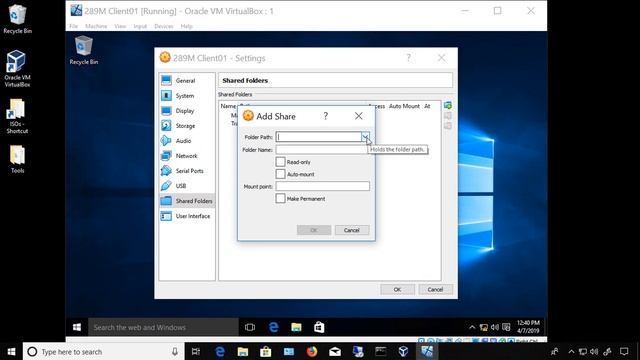Enable the Make Permanent checkbox
Viewport: 640px width, 360px height.
[x=280, y=199]
